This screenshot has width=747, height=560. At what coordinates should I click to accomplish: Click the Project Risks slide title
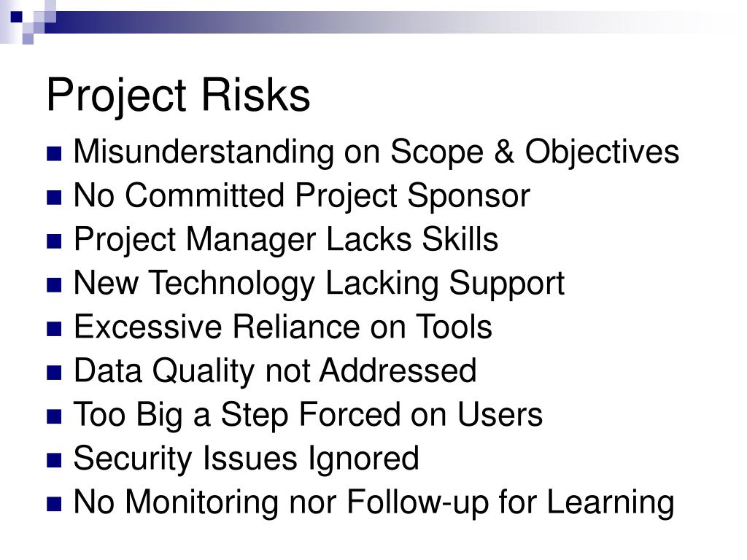coord(178,97)
